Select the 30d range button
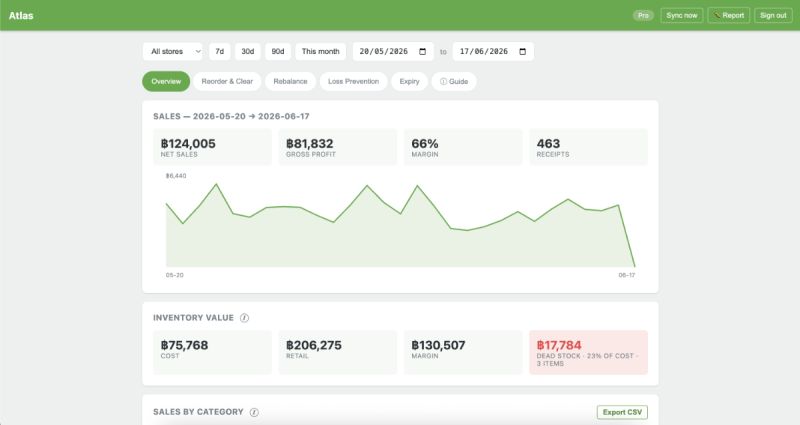 [x=248, y=52]
